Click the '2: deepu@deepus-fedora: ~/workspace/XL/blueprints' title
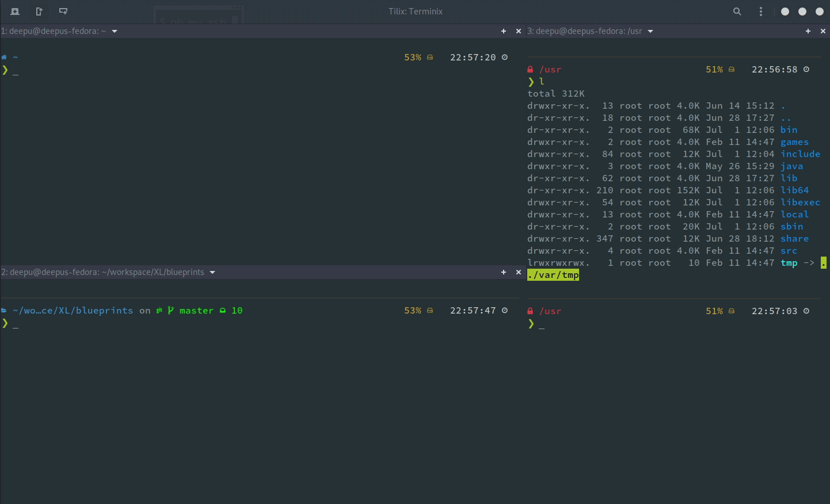The width and height of the screenshot is (830, 504). (102, 272)
